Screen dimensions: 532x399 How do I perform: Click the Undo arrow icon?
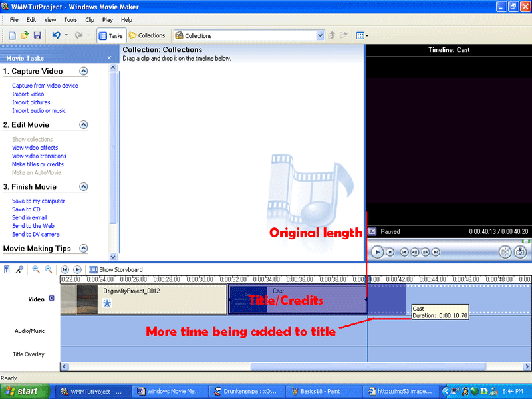tap(57, 35)
